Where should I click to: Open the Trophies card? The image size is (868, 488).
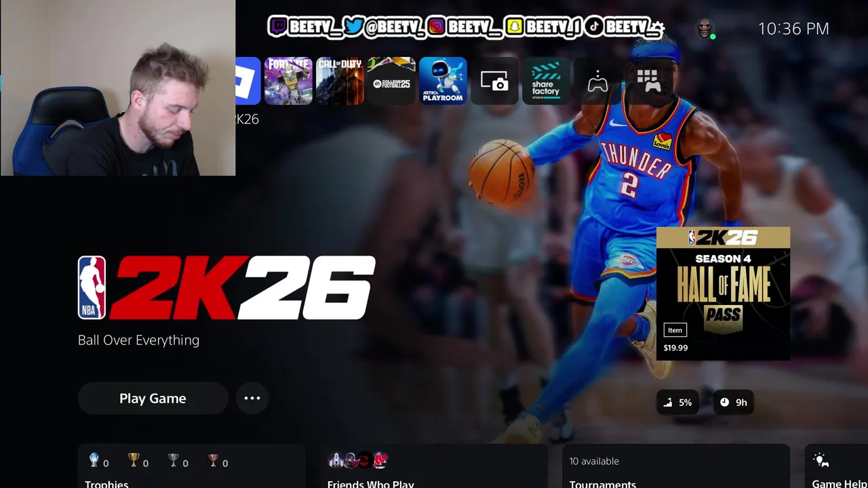pyautogui.click(x=192, y=466)
